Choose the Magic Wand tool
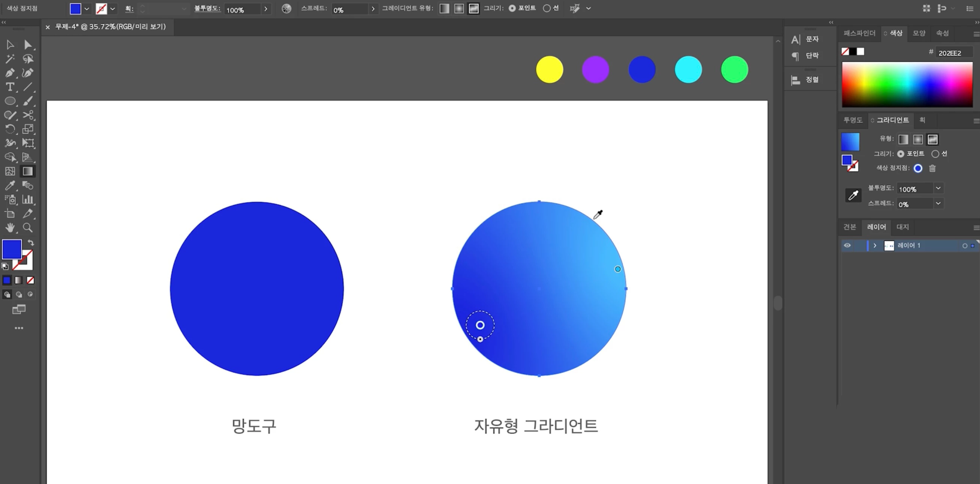Screen dimensions: 980x484 click(x=10, y=59)
